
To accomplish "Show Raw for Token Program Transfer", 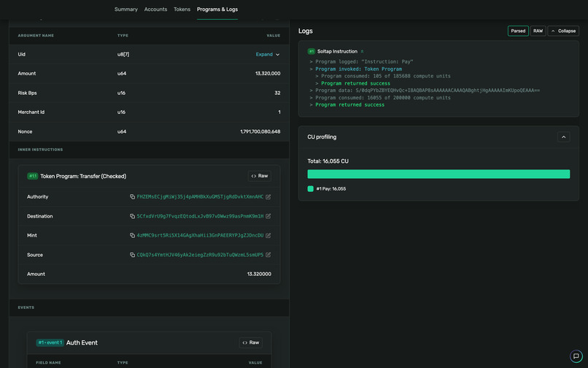I will [x=260, y=176].
